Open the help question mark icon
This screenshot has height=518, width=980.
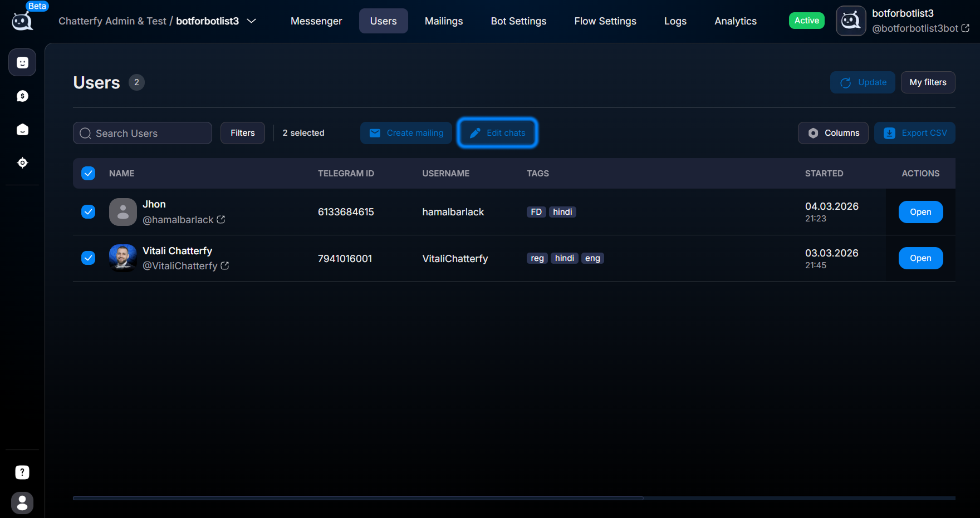(22, 472)
